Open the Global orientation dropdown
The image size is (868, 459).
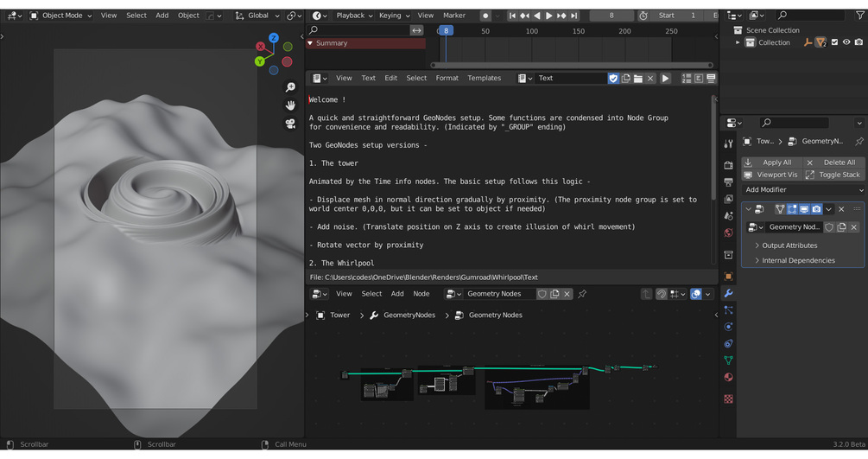(257, 16)
